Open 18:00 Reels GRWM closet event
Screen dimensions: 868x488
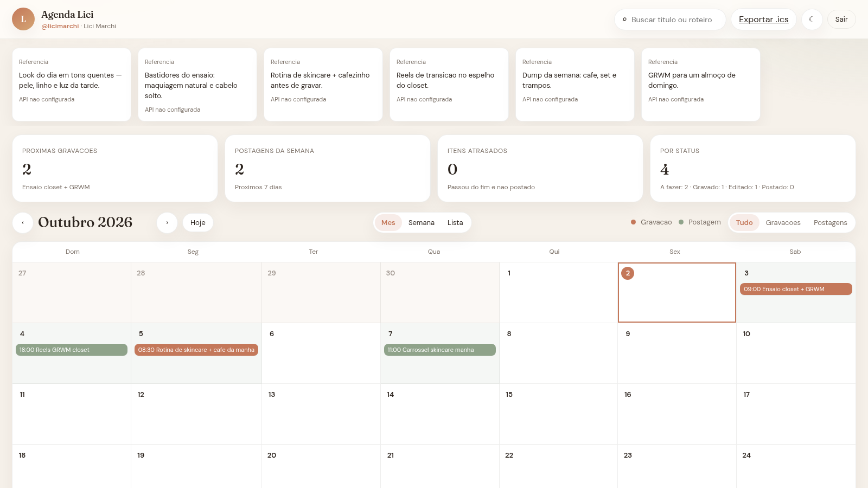click(x=72, y=350)
